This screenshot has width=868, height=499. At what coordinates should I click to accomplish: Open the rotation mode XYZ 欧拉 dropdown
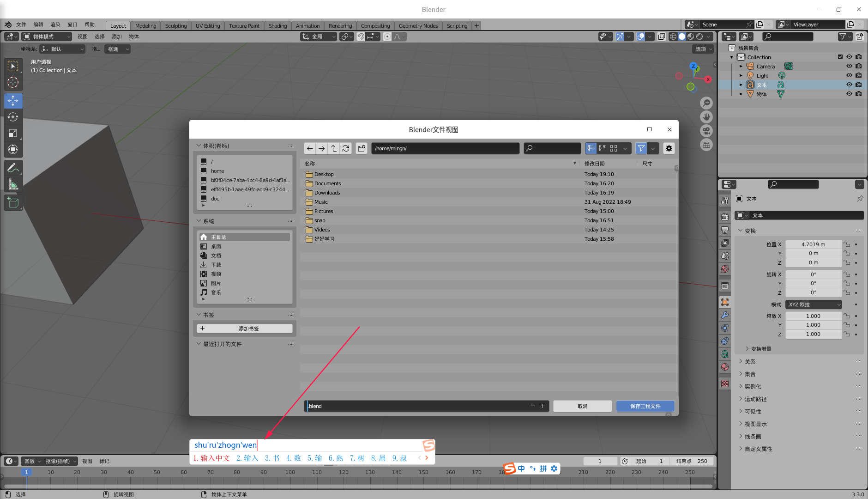(814, 304)
